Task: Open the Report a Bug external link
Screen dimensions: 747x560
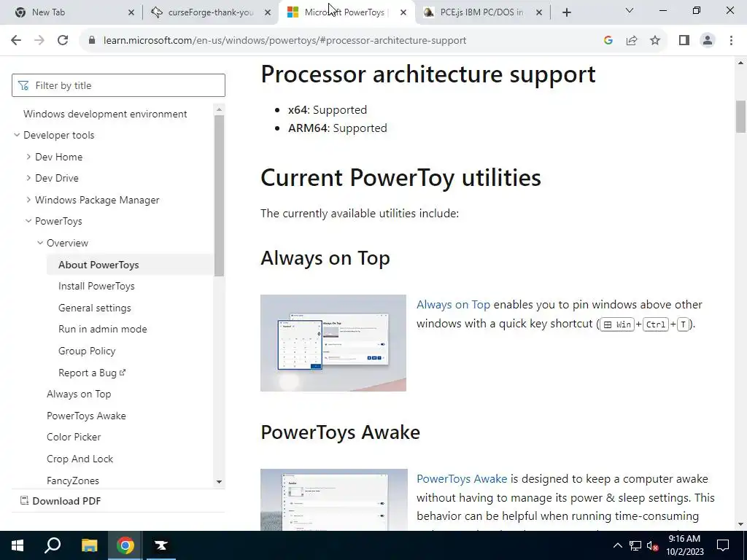Action: coord(91,373)
